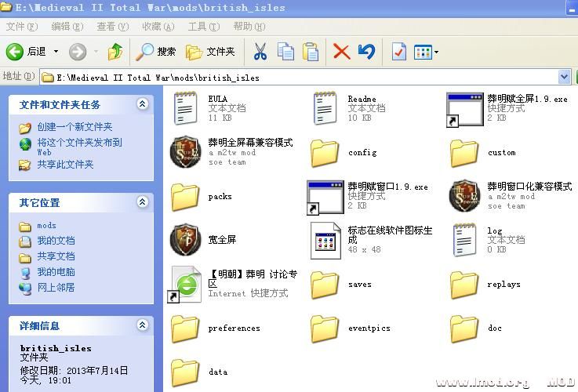This screenshot has height=392, width=578.
Task: Select the eventpics folder icon
Action: coord(325,328)
